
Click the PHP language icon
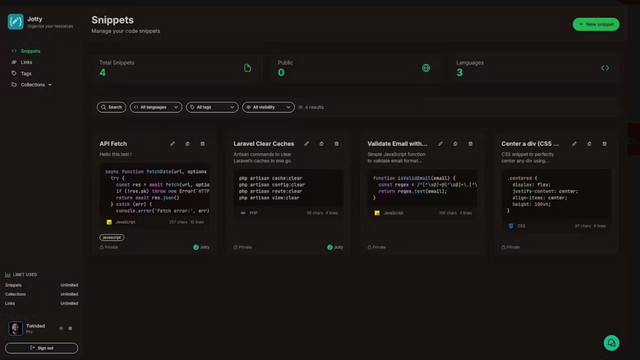(243, 213)
